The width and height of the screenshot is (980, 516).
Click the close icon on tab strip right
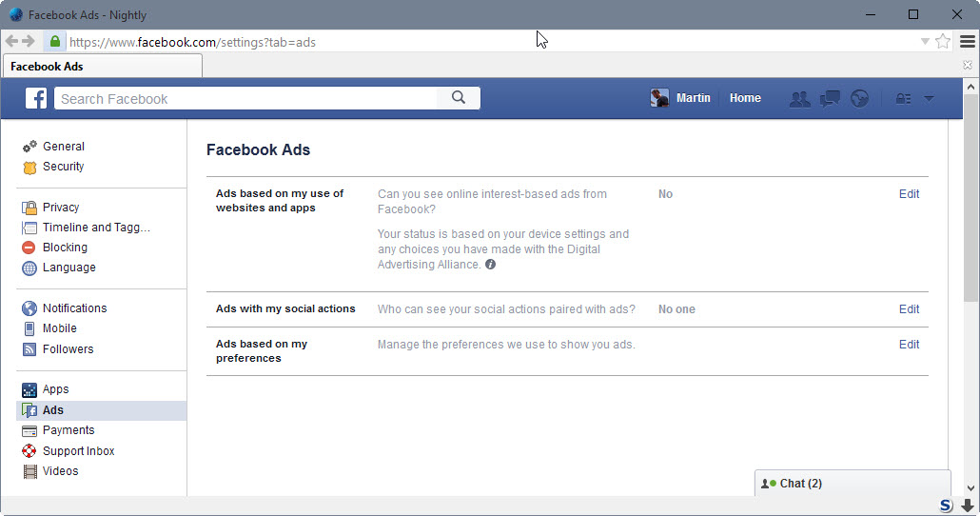point(968,65)
